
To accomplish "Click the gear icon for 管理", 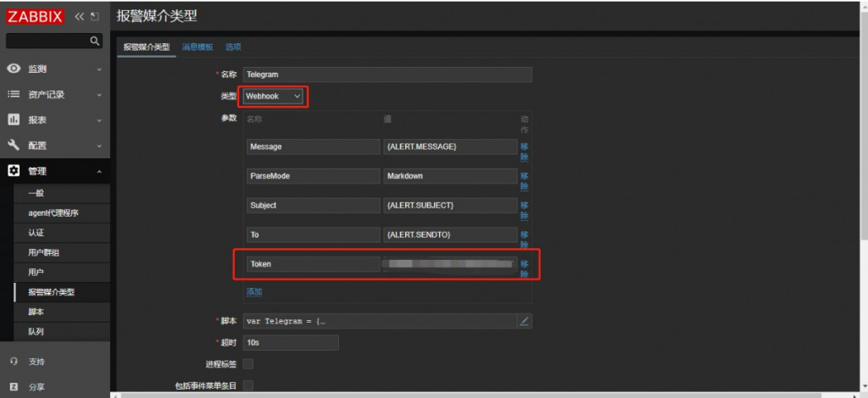I will (14, 171).
